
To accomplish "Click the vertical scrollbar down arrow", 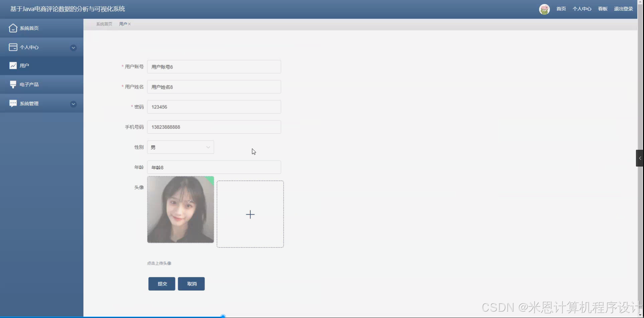I will pos(640,315).
